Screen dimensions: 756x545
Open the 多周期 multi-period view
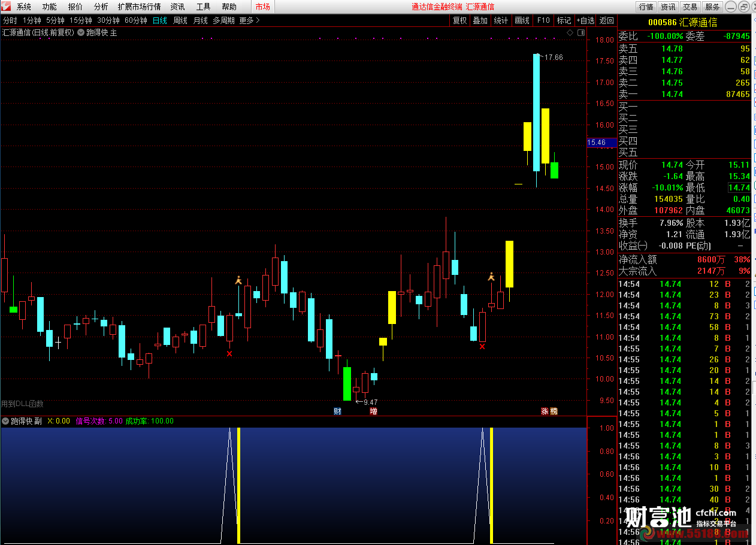tap(223, 20)
